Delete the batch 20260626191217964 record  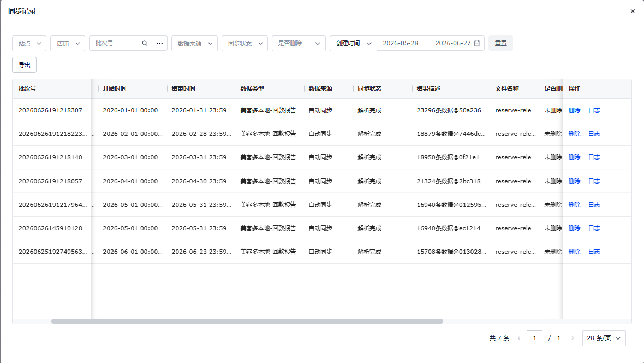click(x=574, y=205)
